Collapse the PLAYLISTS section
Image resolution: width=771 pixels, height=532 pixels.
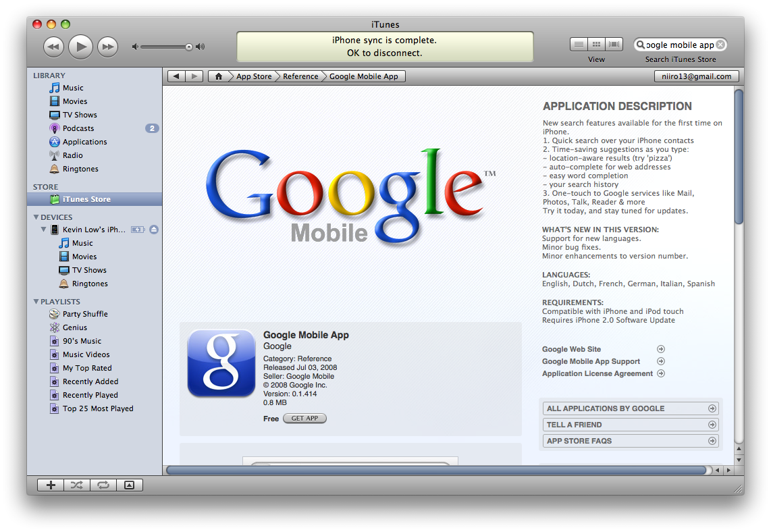click(x=36, y=301)
